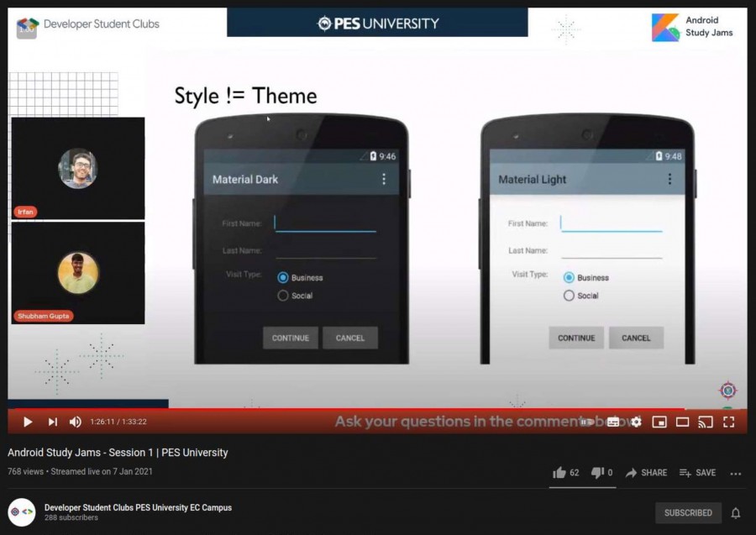
Task: Play the video
Action: tap(28, 422)
